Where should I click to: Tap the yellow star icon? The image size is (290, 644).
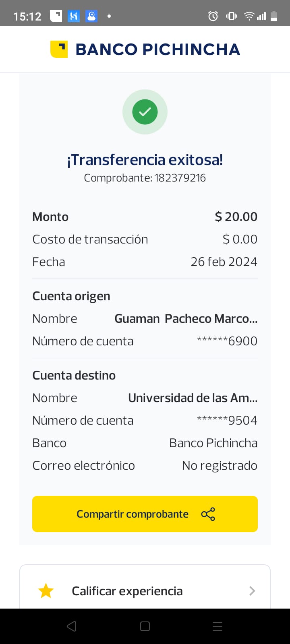coord(46,591)
